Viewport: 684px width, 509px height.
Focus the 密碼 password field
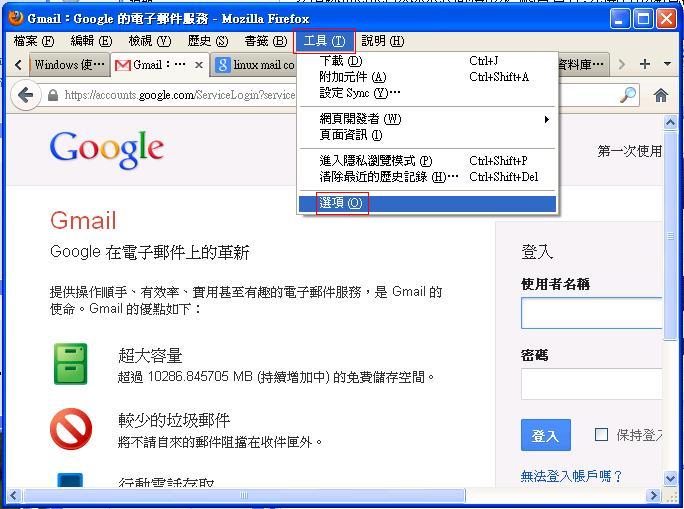click(x=592, y=384)
